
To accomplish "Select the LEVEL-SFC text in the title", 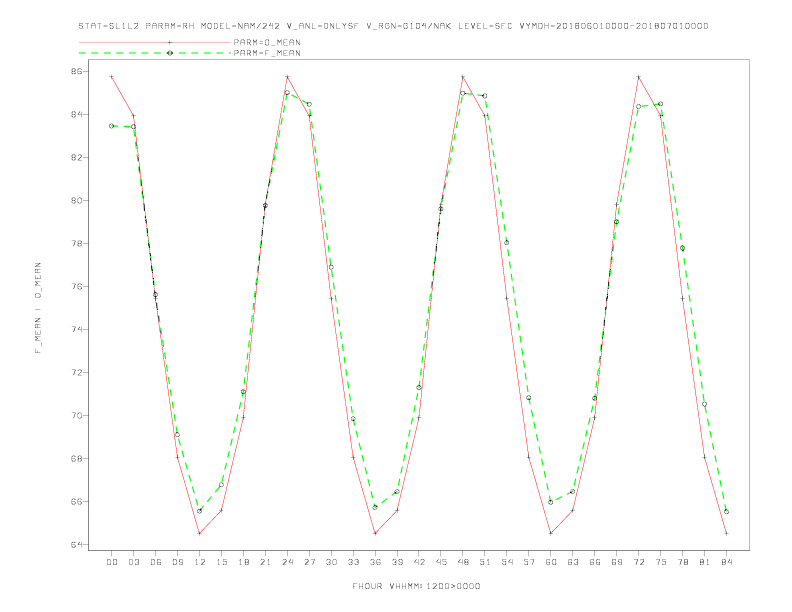I will click(x=485, y=26).
